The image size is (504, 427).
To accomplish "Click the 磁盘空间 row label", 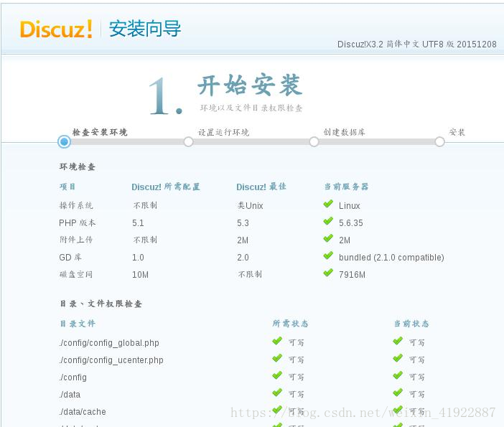I will (x=76, y=274).
